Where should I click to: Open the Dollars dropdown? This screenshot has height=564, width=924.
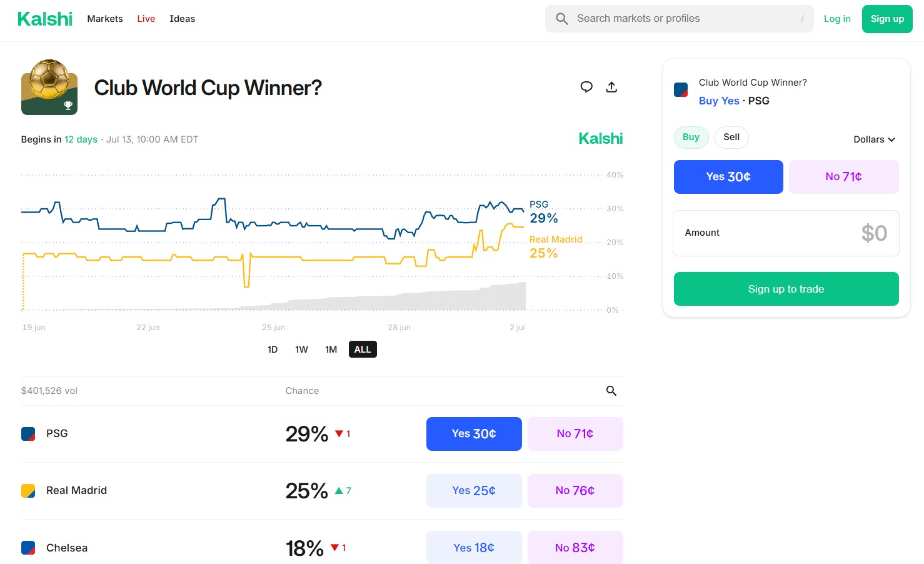[x=874, y=139]
